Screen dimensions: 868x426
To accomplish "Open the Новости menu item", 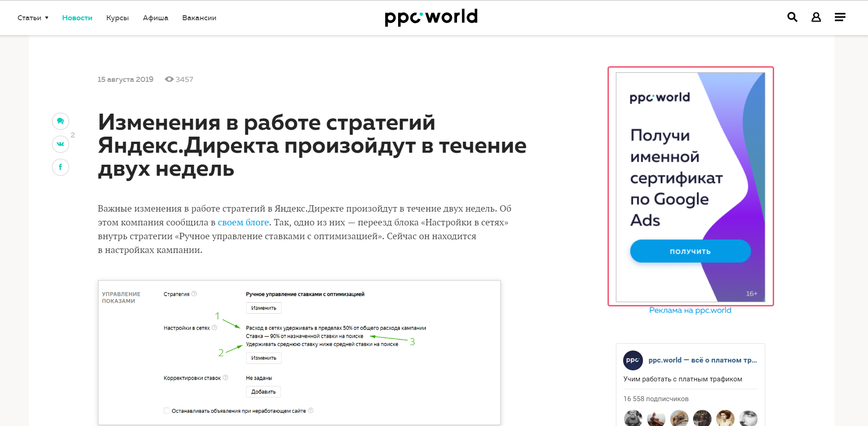I will coord(77,18).
